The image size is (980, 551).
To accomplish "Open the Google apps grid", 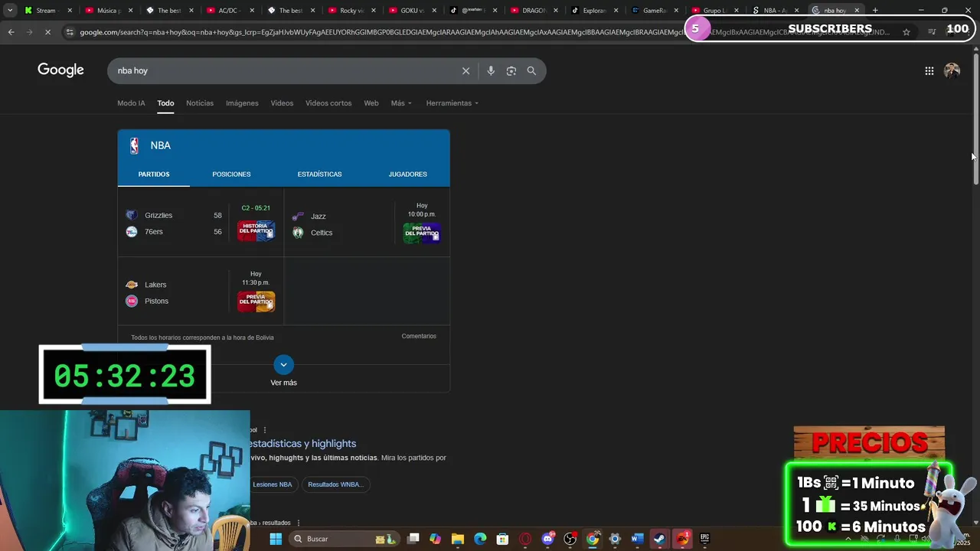I will [x=929, y=70].
